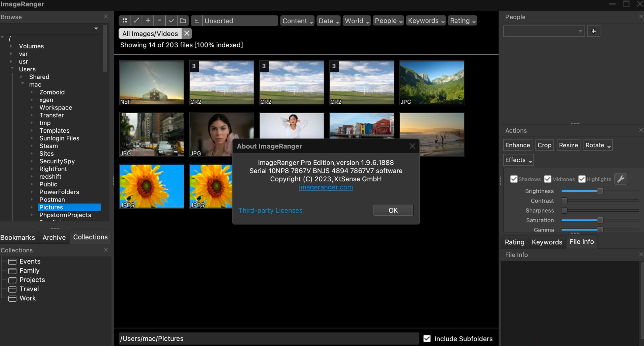
Task: Switch to grid thumbnail view icon
Action: click(125, 21)
